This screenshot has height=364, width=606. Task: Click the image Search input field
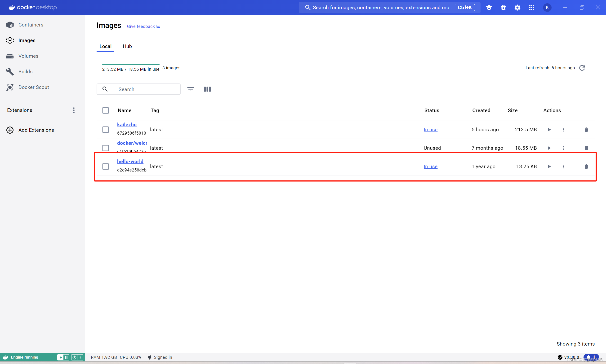tap(147, 89)
